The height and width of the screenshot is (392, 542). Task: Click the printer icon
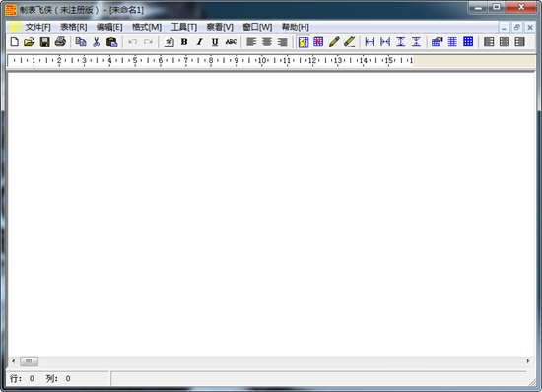pyautogui.click(x=60, y=42)
